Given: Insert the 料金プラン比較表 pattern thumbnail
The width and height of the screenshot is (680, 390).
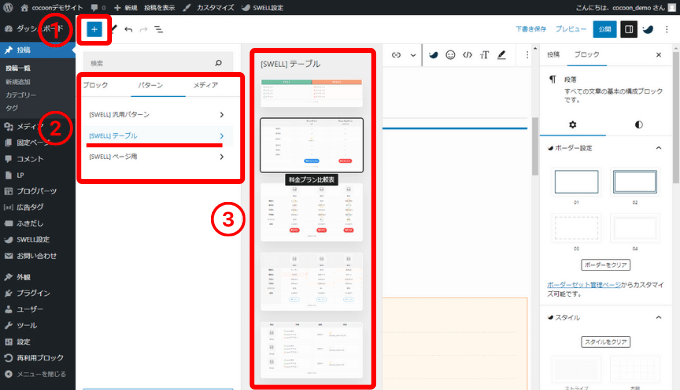Looking at the screenshot, I should tap(311, 145).
